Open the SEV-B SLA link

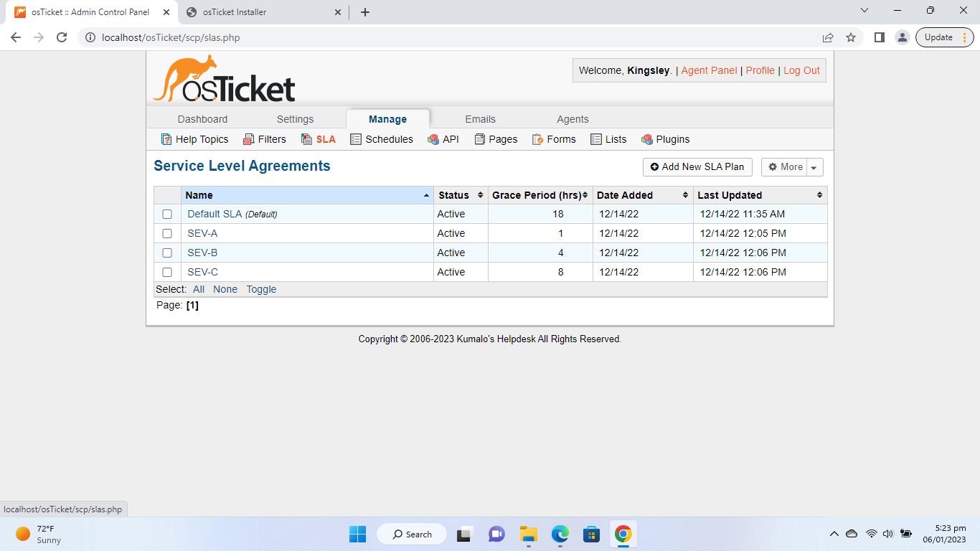(x=202, y=253)
